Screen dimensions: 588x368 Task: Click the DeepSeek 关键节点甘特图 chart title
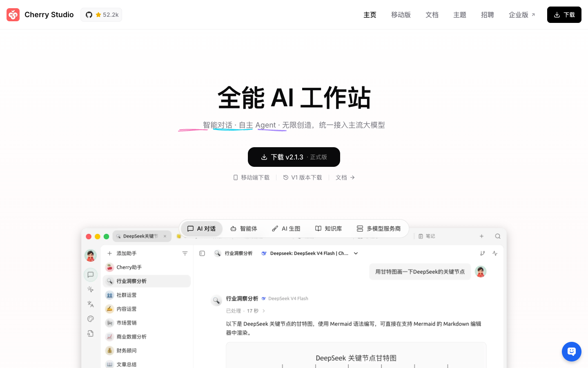pos(356,358)
